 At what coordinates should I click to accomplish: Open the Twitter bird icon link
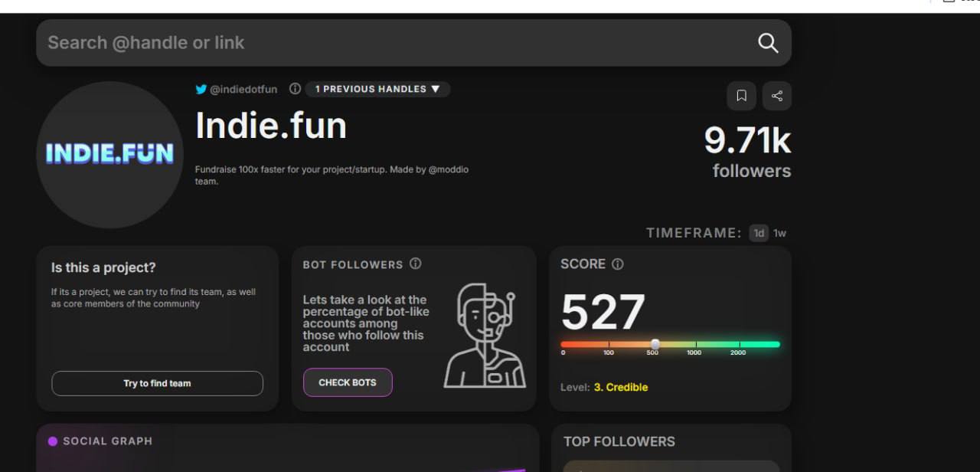pos(201,89)
